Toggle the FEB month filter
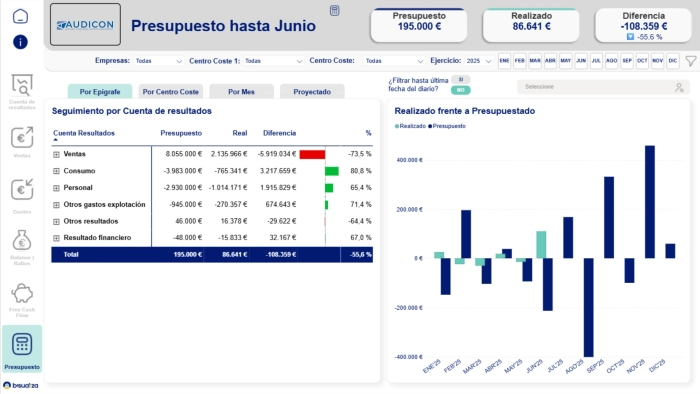The height and width of the screenshot is (394, 700). click(x=520, y=61)
